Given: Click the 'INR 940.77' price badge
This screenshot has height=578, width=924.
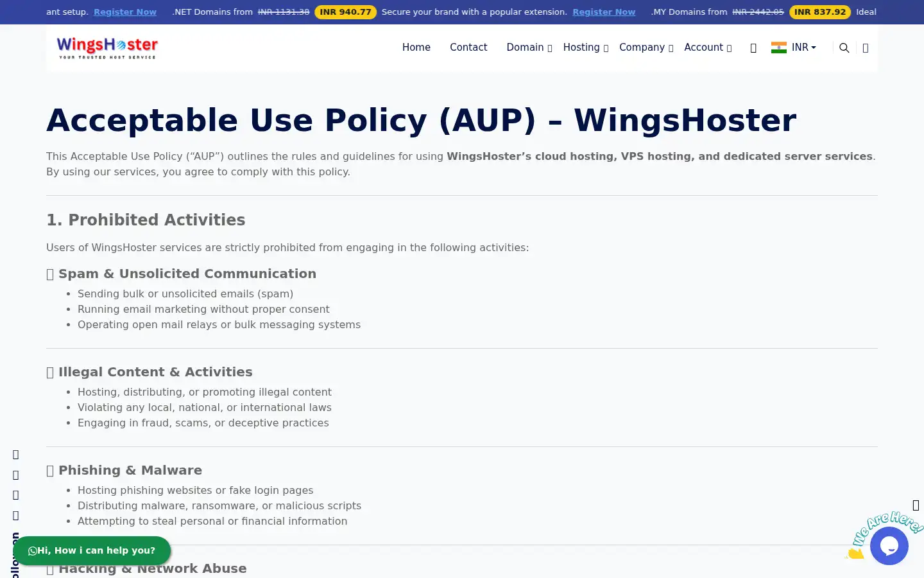Looking at the screenshot, I should pos(345,12).
